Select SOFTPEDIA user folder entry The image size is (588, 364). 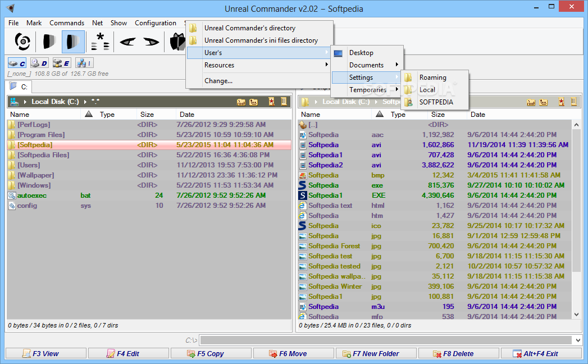click(x=435, y=102)
